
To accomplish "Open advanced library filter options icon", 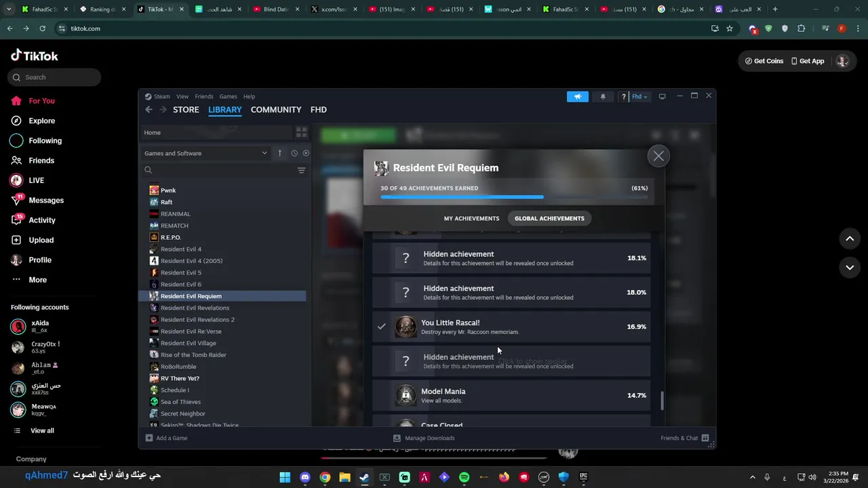I will 302,170.
